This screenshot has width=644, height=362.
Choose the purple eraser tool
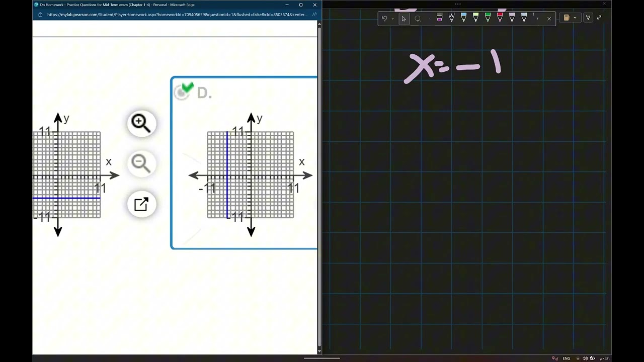click(x=439, y=18)
